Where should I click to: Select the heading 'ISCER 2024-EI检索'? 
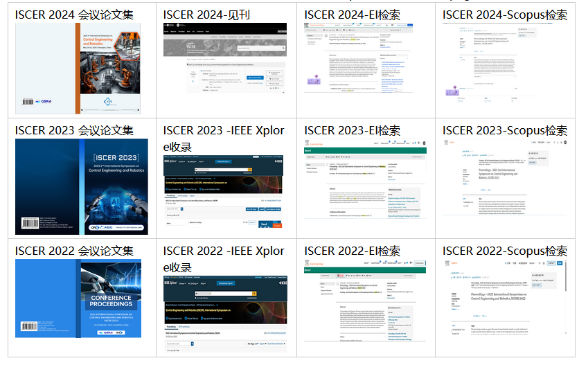[x=352, y=15]
